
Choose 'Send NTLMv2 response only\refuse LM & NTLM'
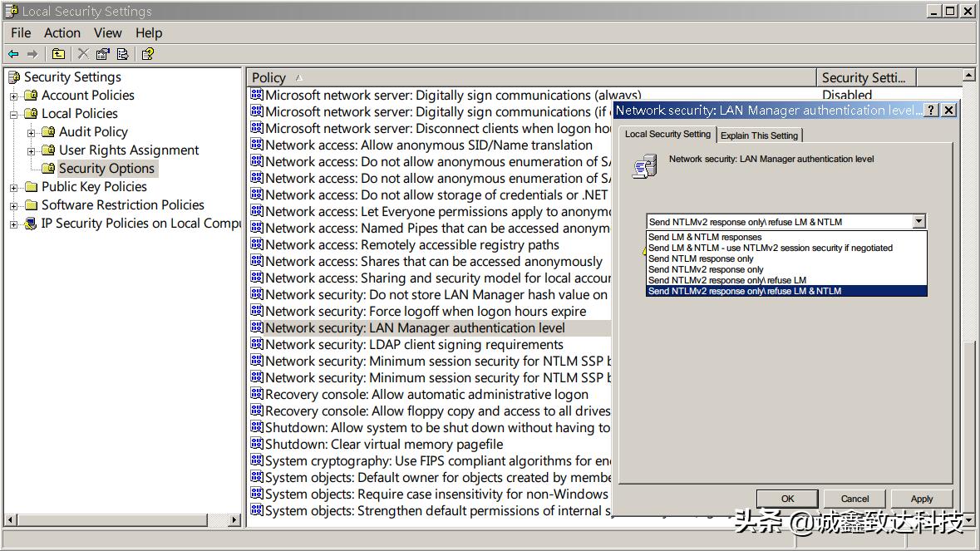pos(786,291)
